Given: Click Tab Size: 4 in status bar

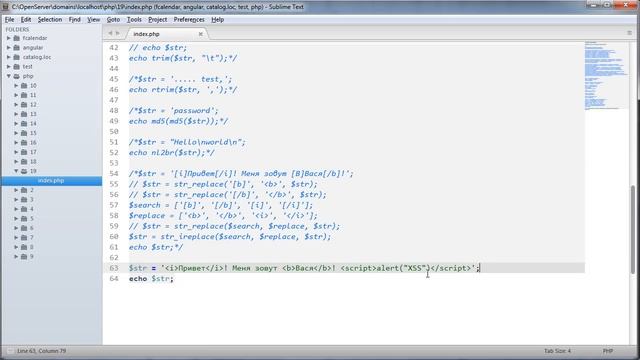Looking at the screenshot, I should tap(557, 351).
